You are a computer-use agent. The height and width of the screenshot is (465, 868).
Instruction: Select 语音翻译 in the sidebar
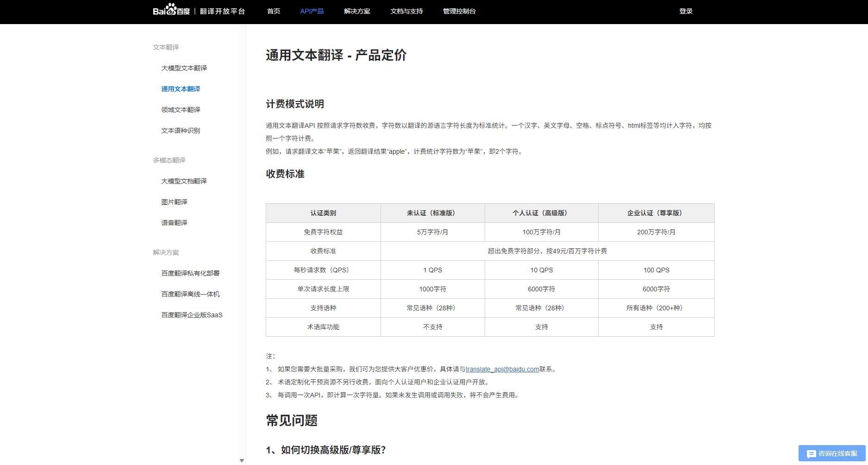tap(175, 222)
